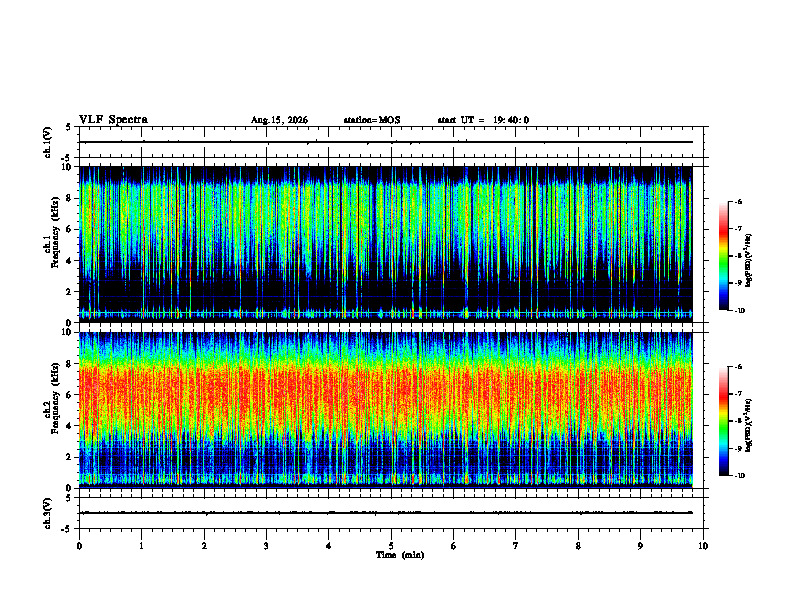792x612 pixels.
Task: Click the ch.1 voltage waveform trace
Action: (386, 142)
